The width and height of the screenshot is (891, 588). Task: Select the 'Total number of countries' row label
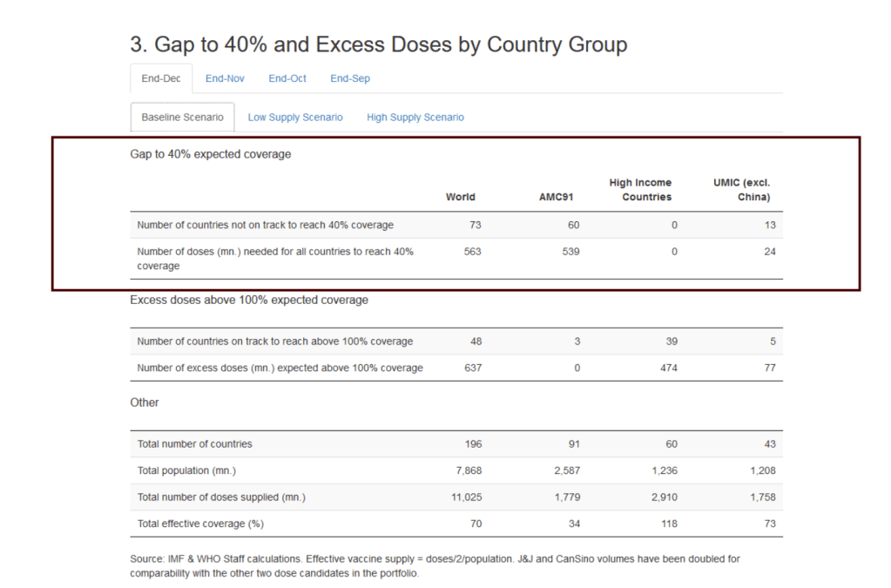pos(194,444)
